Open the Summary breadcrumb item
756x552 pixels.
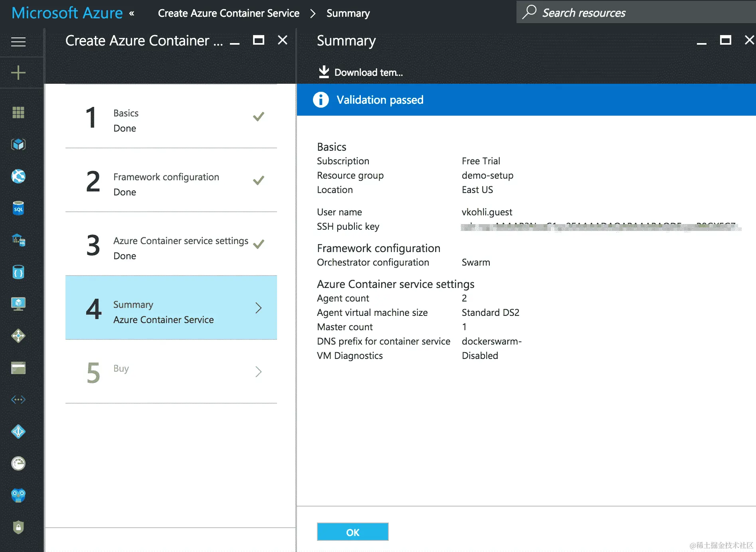pyautogui.click(x=348, y=13)
